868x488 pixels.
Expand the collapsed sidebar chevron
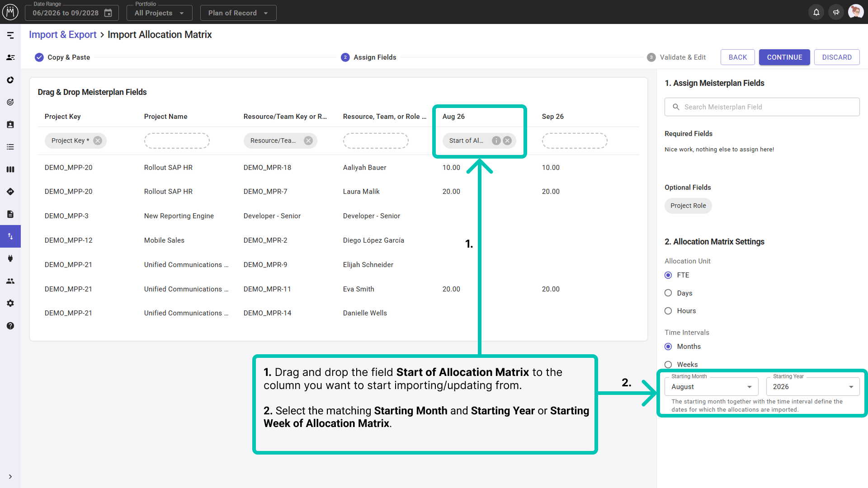10,477
